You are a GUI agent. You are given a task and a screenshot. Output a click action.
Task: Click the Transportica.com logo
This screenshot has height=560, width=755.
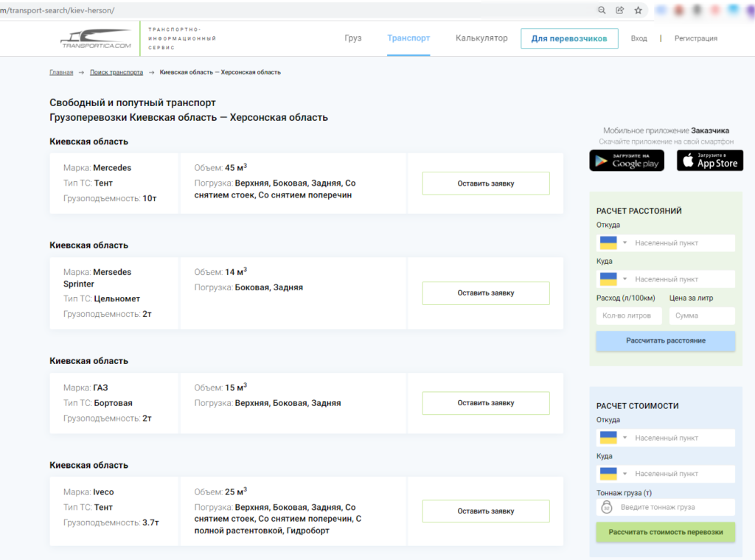[96, 38]
